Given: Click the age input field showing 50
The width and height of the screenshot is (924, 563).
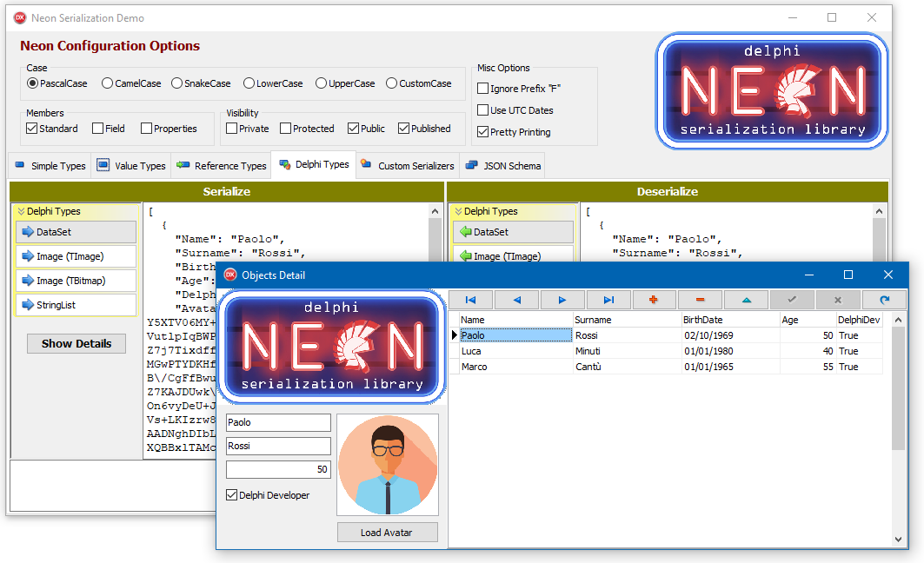Looking at the screenshot, I should (x=277, y=469).
